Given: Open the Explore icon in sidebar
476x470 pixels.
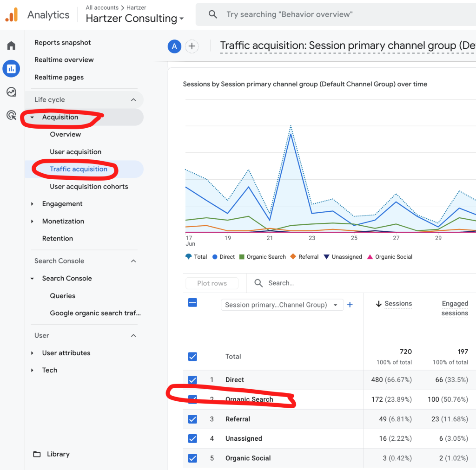Looking at the screenshot, I should click(11, 91).
